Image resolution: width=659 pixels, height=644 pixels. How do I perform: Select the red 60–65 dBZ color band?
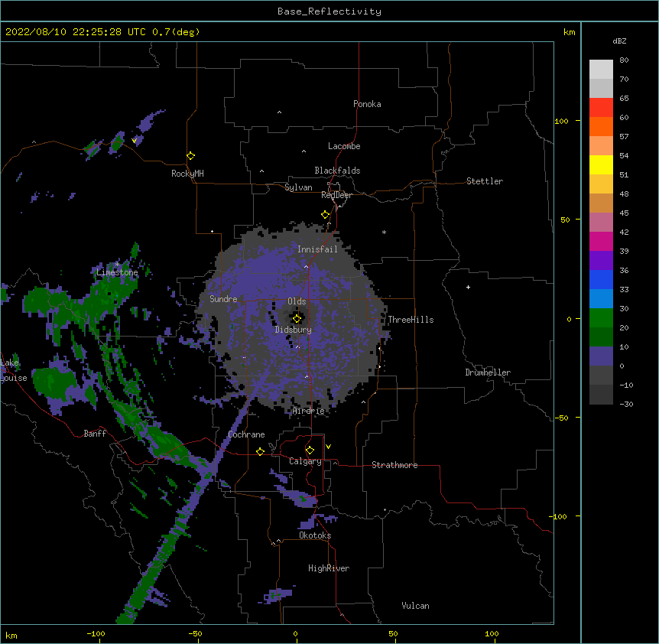click(x=601, y=108)
